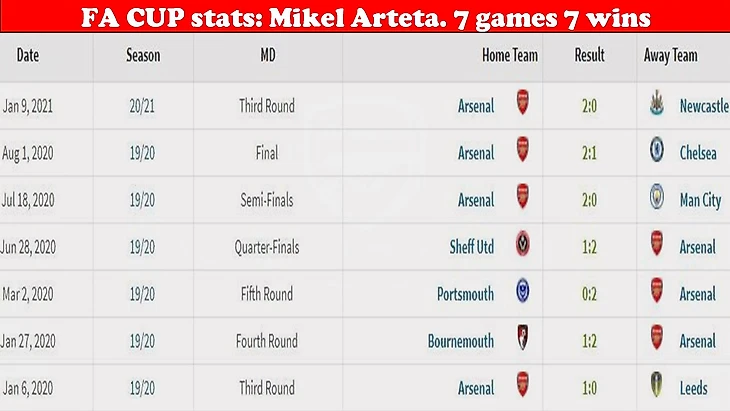Click the Leeds club crest icon

point(656,385)
